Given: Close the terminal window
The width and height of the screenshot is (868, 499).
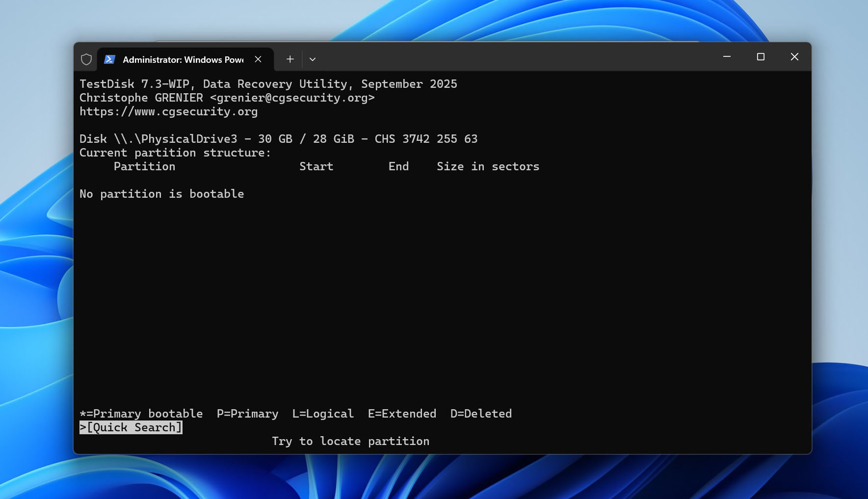Looking at the screenshot, I should (794, 57).
